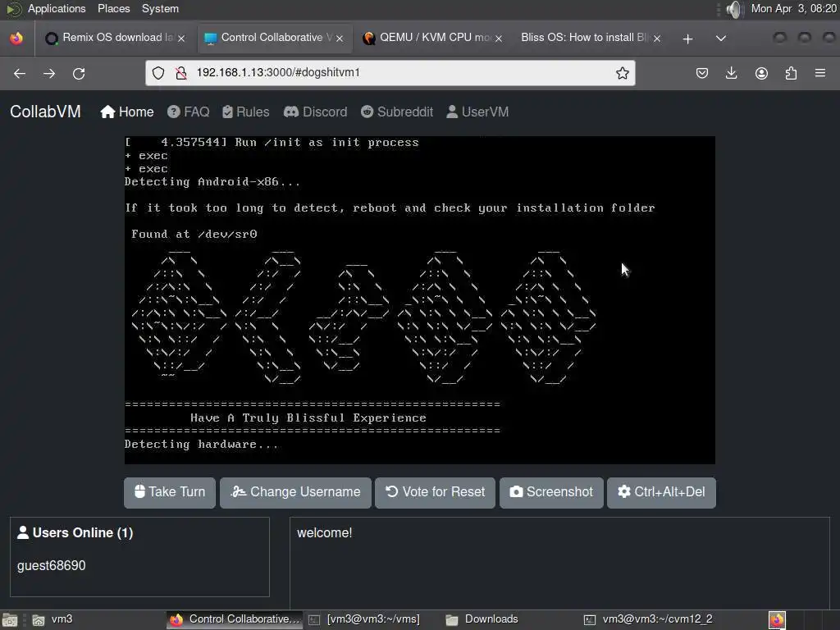Viewport: 840px width, 630px height.
Task: Open the UserVM nav link
Action: (477, 112)
